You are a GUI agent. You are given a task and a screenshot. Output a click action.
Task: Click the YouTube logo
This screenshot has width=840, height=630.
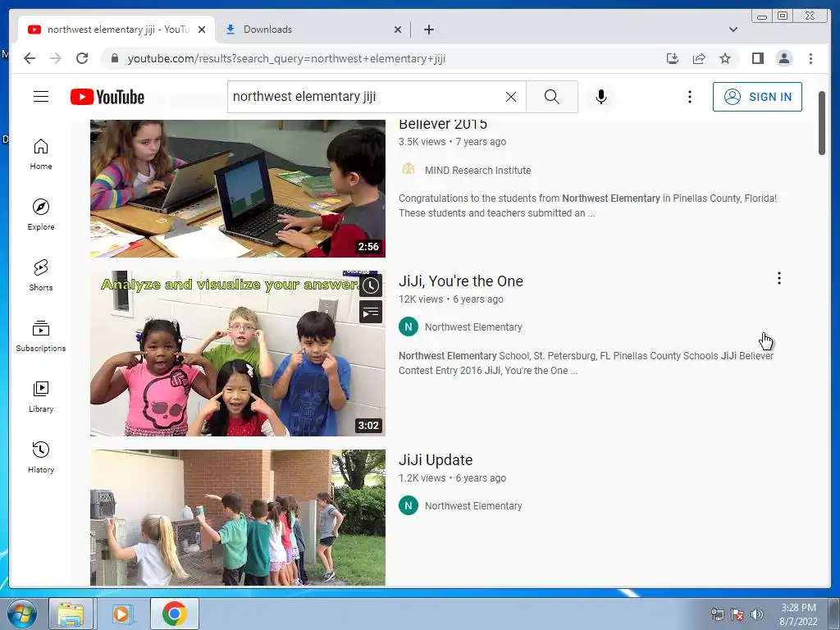[x=107, y=97]
